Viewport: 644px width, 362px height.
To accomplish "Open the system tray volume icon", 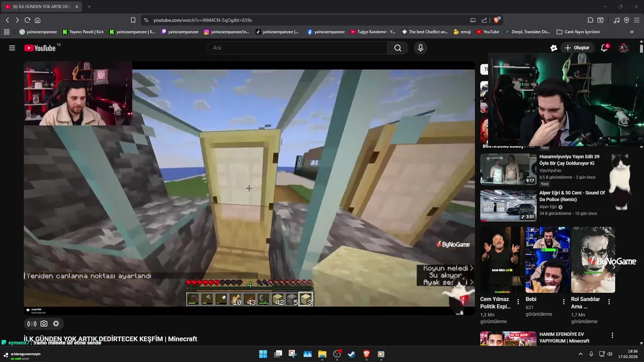I will coord(609,354).
